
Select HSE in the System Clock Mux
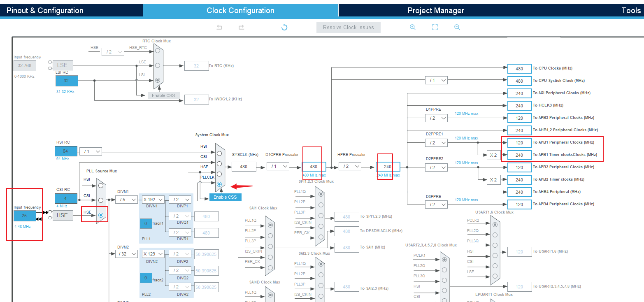point(219,174)
